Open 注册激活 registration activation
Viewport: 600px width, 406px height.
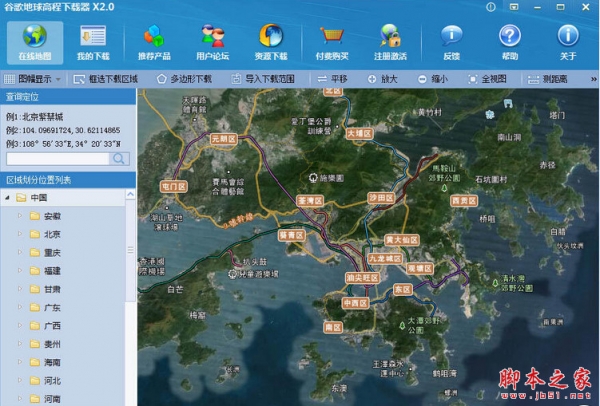point(390,42)
